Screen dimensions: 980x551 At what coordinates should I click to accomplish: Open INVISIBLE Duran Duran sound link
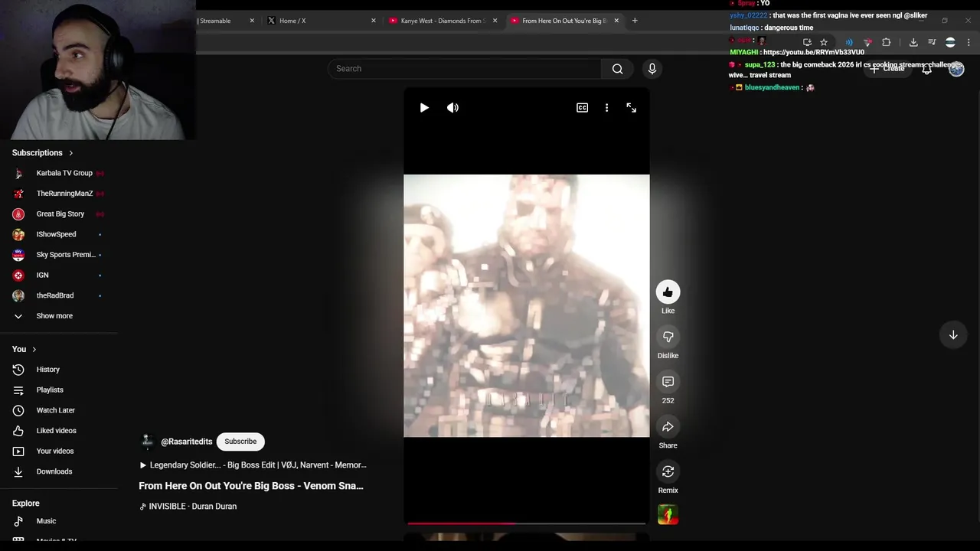[x=188, y=507]
